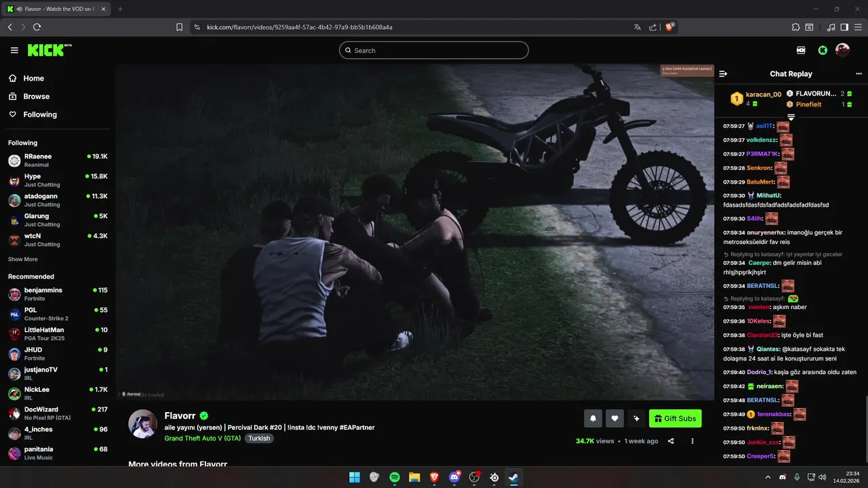
Task: Open NickLee recommended channel
Action: coord(58,393)
